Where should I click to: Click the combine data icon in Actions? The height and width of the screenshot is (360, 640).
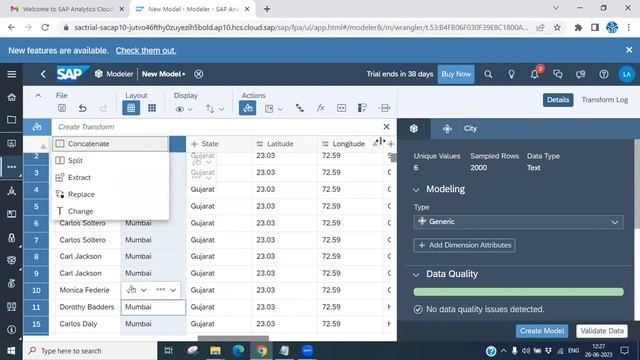384,108
